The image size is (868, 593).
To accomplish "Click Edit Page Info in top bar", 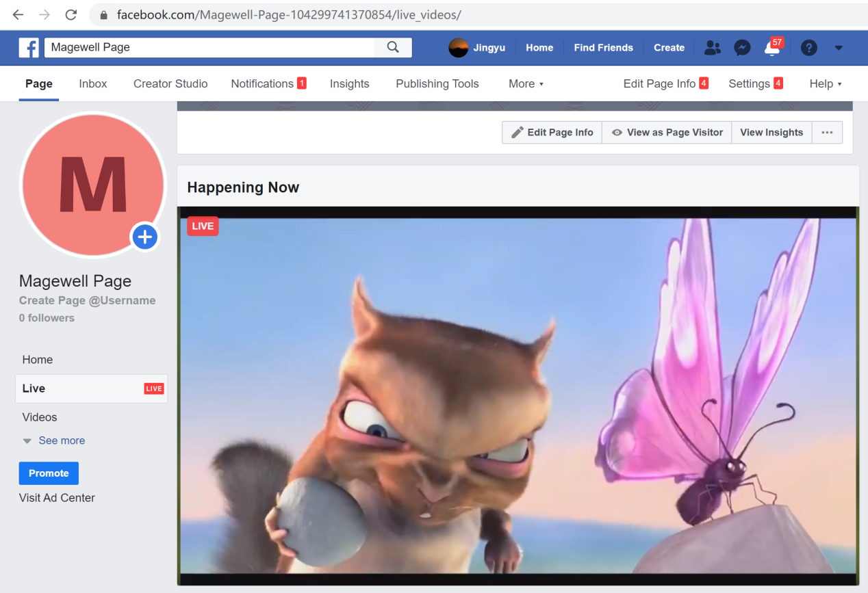I will pos(665,83).
